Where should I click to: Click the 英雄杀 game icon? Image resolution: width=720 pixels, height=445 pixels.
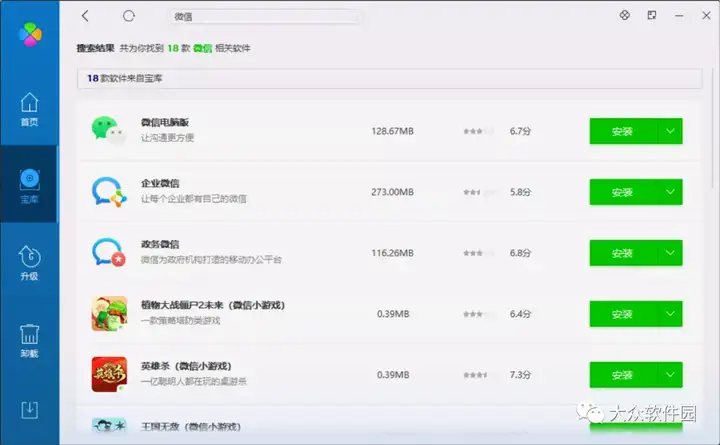pyautogui.click(x=109, y=374)
